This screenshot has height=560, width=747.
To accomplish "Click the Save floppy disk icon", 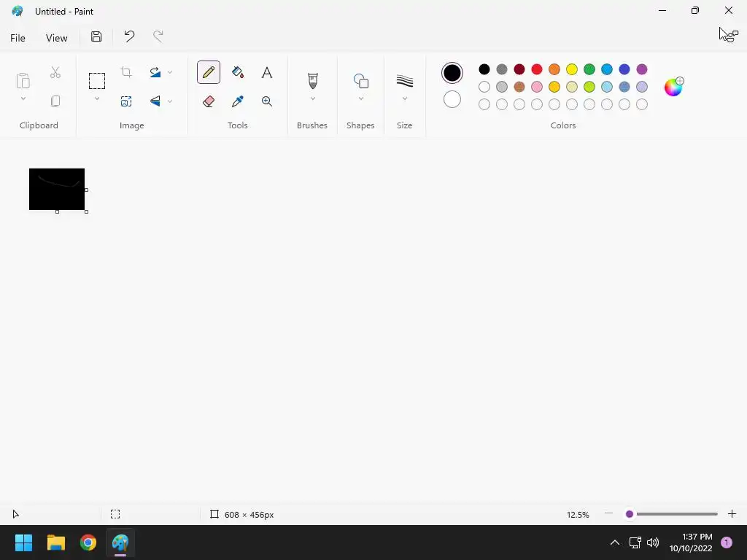I will tap(96, 36).
